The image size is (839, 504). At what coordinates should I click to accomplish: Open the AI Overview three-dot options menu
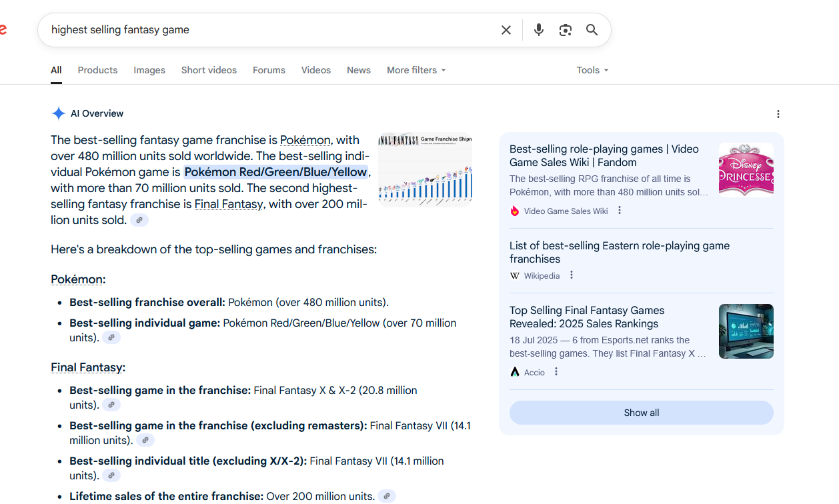click(778, 114)
